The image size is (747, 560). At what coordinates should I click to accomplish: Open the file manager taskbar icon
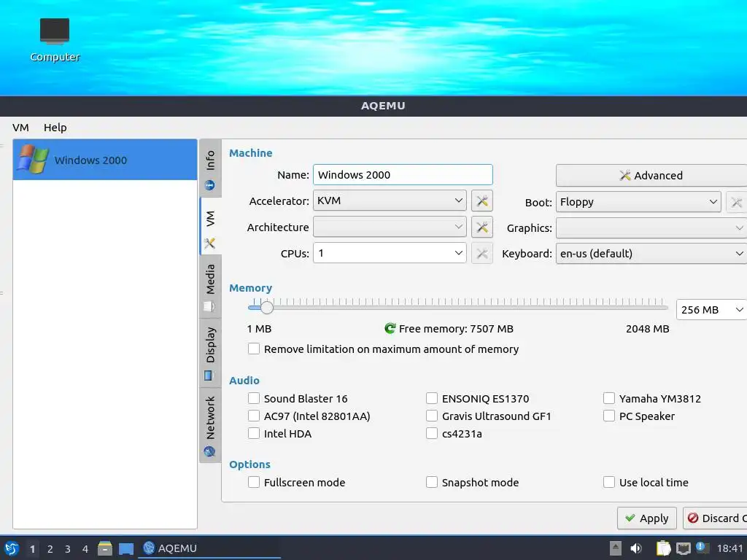[105, 548]
